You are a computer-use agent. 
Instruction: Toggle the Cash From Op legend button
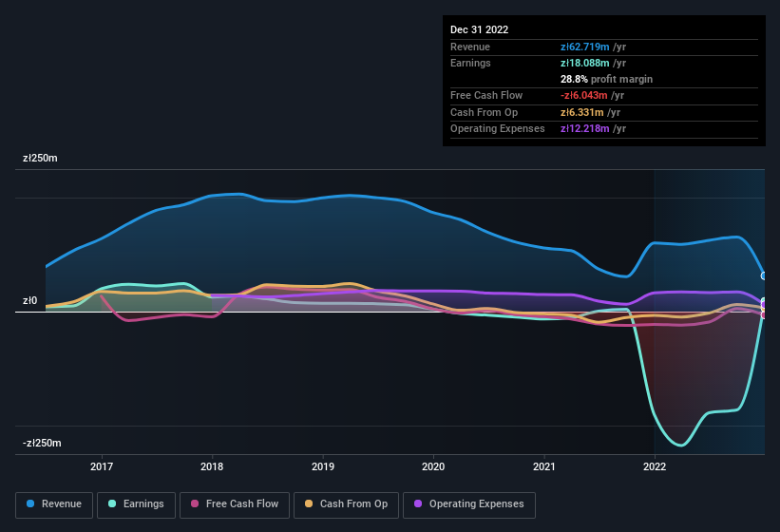click(346, 504)
